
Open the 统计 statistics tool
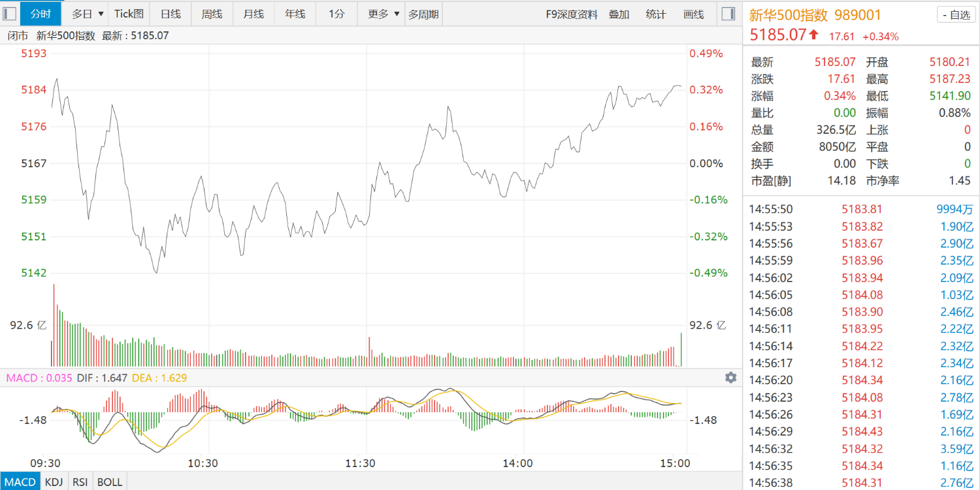tap(656, 14)
